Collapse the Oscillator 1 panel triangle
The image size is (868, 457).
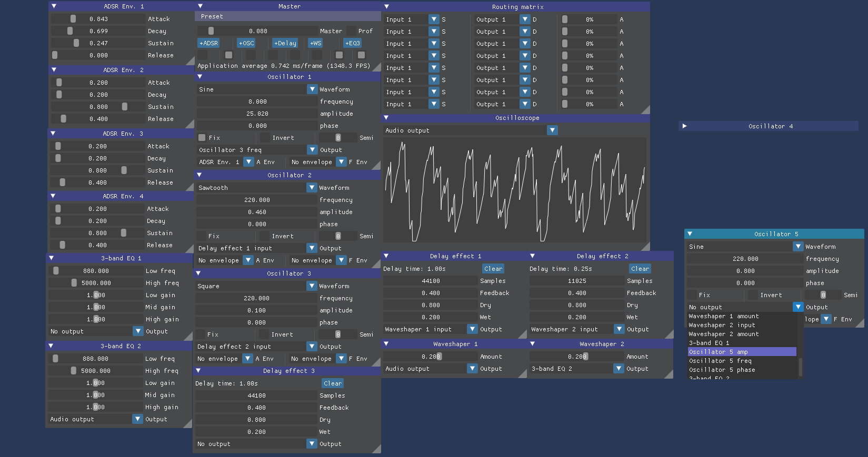[x=200, y=76]
